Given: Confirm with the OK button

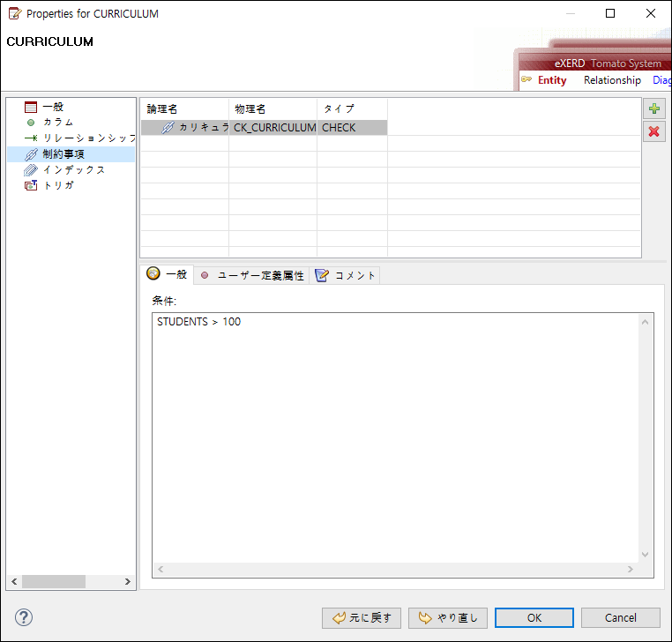Looking at the screenshot, I should pos(534,618).
